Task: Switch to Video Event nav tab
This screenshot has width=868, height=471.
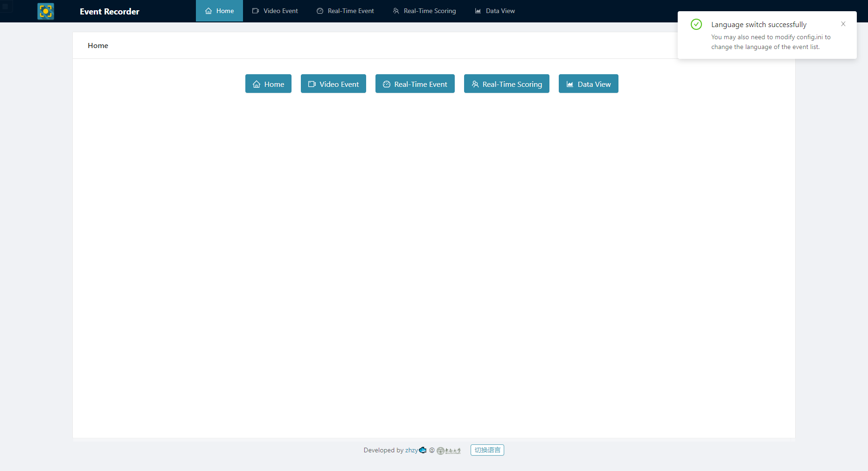Action: [275, 11]
